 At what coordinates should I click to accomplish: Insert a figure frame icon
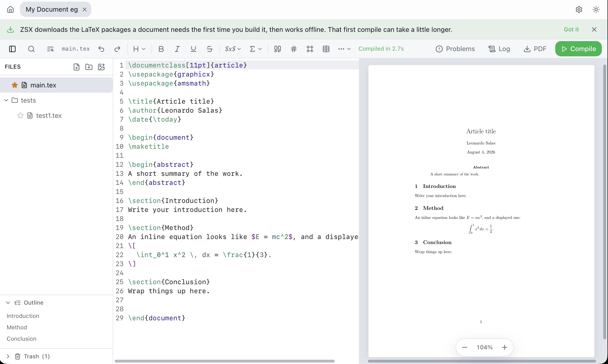[310, 49]
